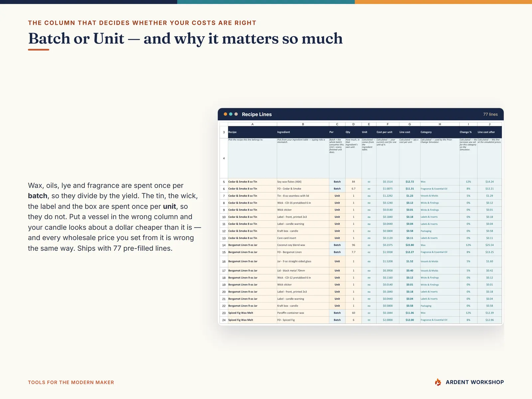The width and height of the screenshot is (532, 399).
Task: Click the 'Line cost after' column heading
Action: click(x=486, y=132)
